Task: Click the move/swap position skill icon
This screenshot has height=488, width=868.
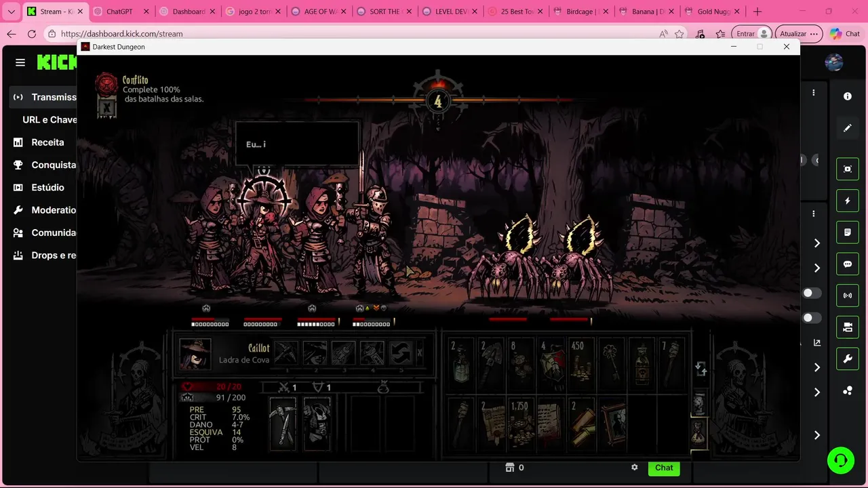Action: tap(401, 353)
